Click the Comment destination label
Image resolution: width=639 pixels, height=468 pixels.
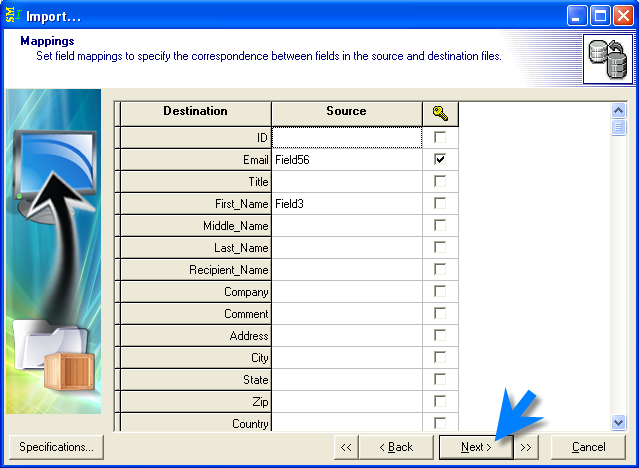[x=246, y=314]
